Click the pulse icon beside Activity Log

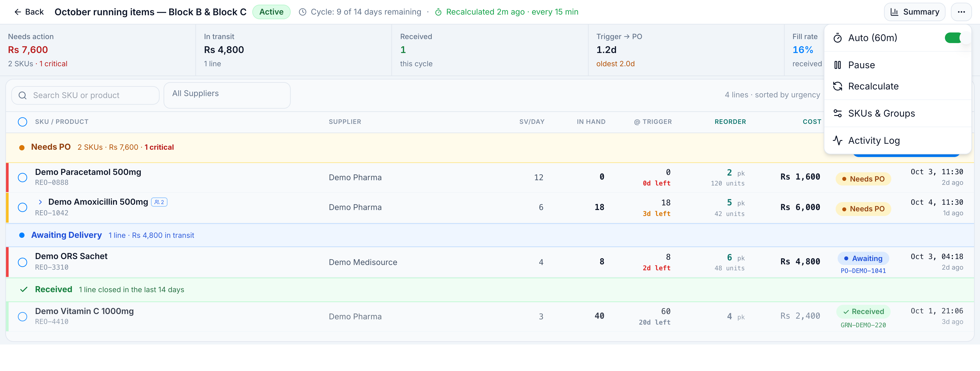tap(837, 140)
